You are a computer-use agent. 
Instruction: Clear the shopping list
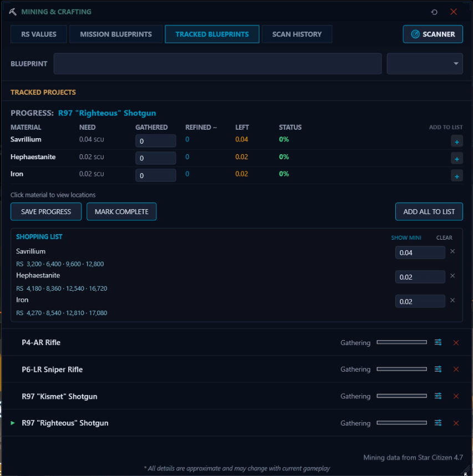444,237
